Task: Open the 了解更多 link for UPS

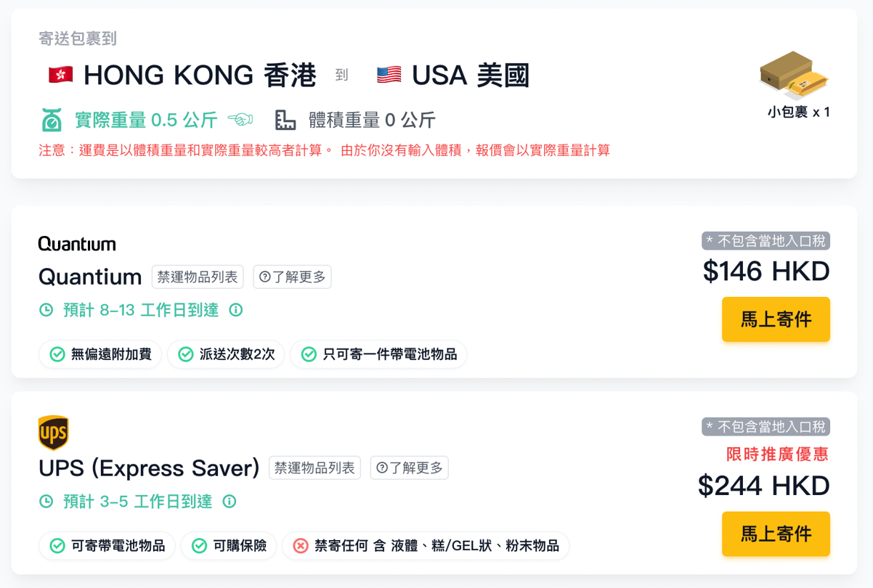Action: (x=410, y=468)
